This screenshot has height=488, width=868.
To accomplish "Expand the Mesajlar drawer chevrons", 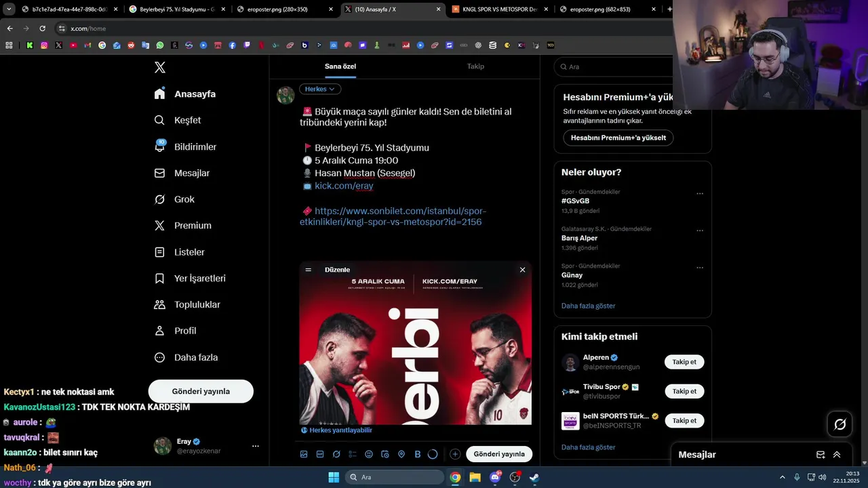I will pyautogui.click(x=837, y=455).
